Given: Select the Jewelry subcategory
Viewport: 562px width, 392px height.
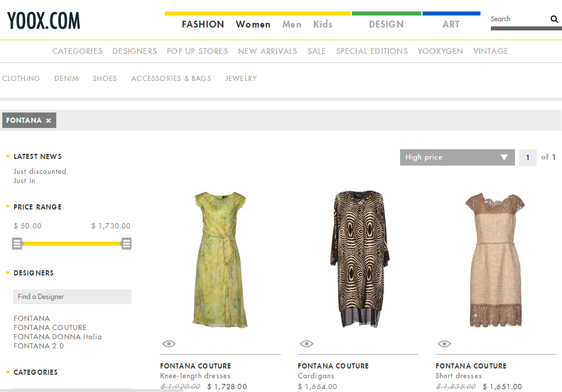Looking at the screenshot, I should (241, 79).
